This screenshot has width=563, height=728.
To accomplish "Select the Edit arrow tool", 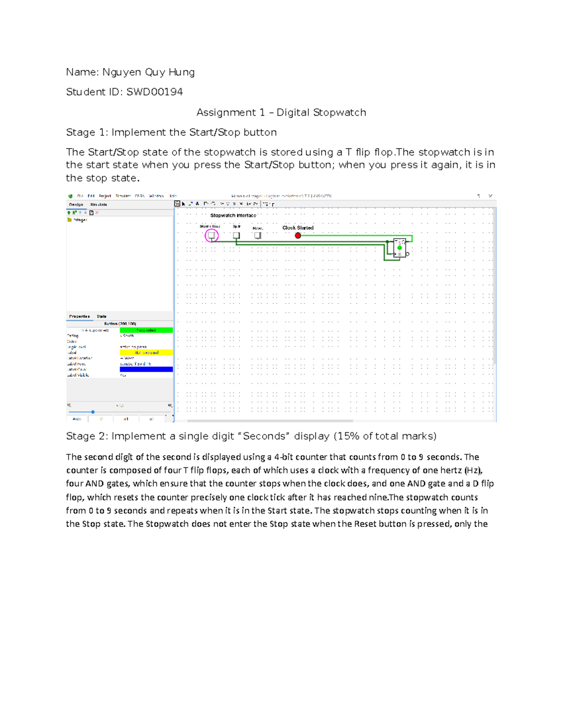I will [184, 203].
